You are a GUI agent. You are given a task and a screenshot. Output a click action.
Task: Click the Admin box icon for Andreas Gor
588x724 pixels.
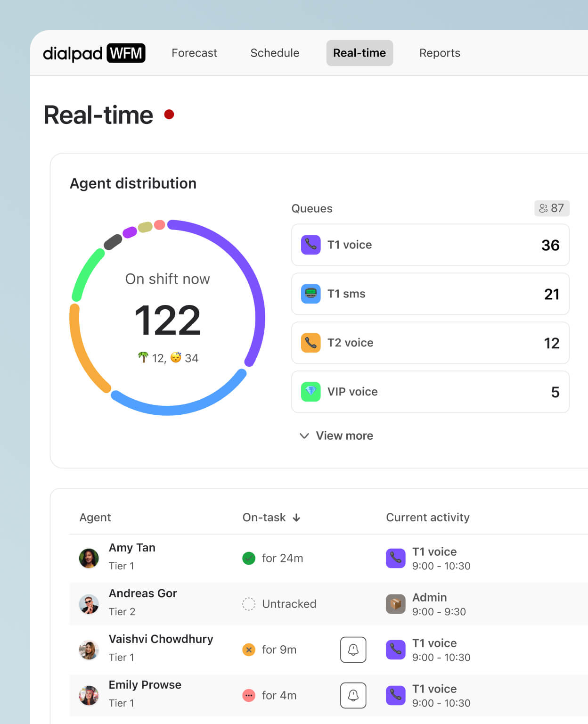(x=396, y=604)
